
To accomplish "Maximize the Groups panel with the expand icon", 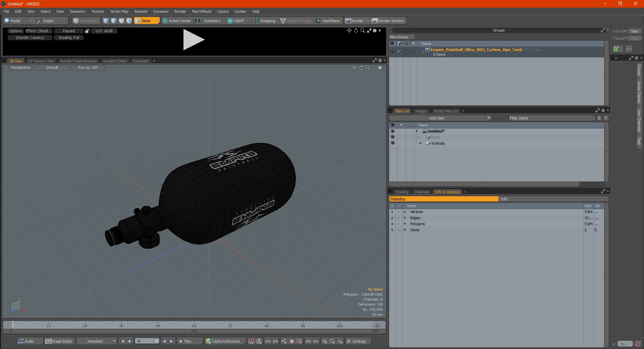I will pyautogui.click(x=603, y=30).
